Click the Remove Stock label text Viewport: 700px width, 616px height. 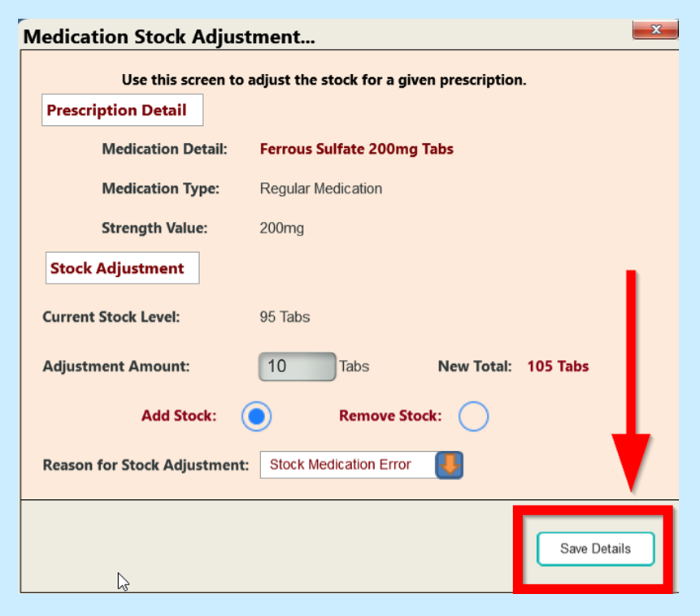(x=390, y=416)
